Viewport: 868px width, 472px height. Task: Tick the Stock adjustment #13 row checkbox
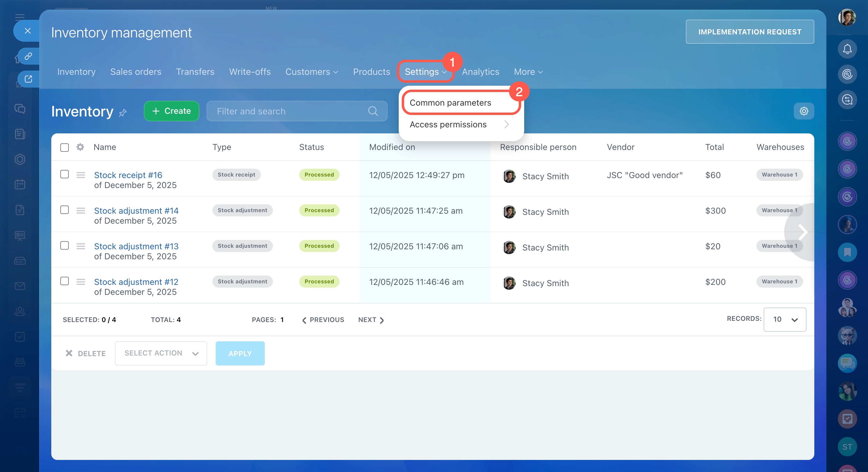click(64, 245)
